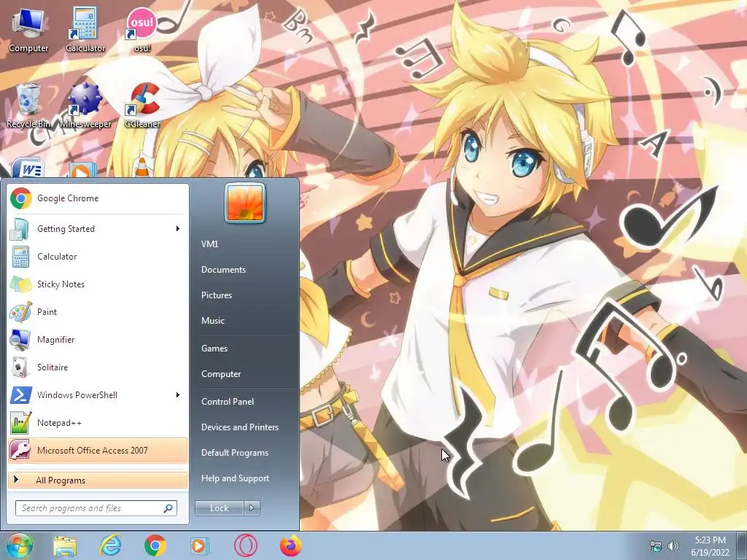Click the Sticky Notes icon
This screenshot has width=747, height=560.
click(20, 284)
